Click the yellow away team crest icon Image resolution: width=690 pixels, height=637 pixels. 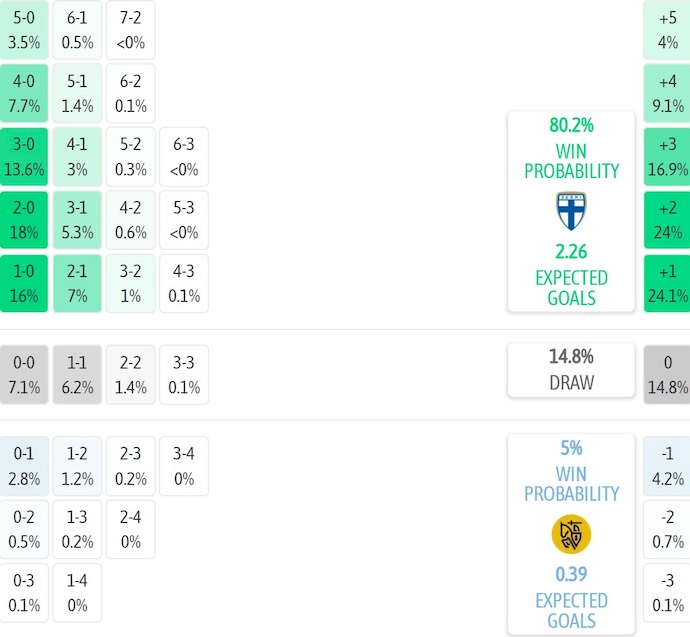[571, 534]
